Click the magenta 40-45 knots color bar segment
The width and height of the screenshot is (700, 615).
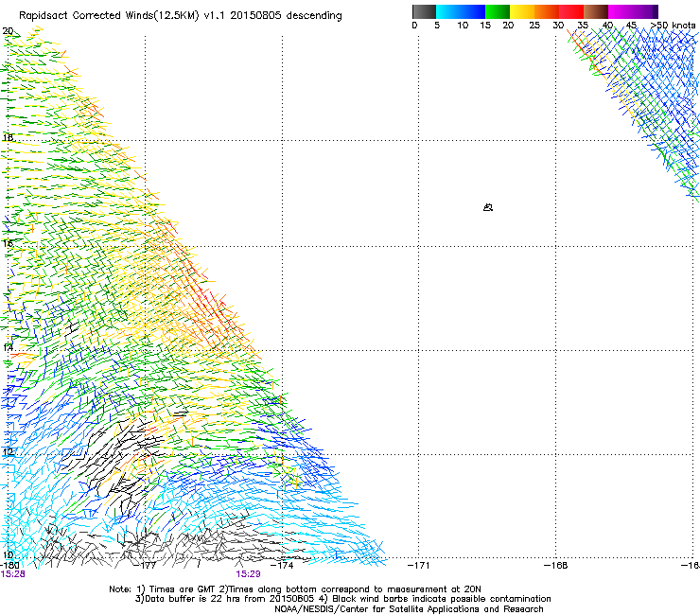point(621,11)
